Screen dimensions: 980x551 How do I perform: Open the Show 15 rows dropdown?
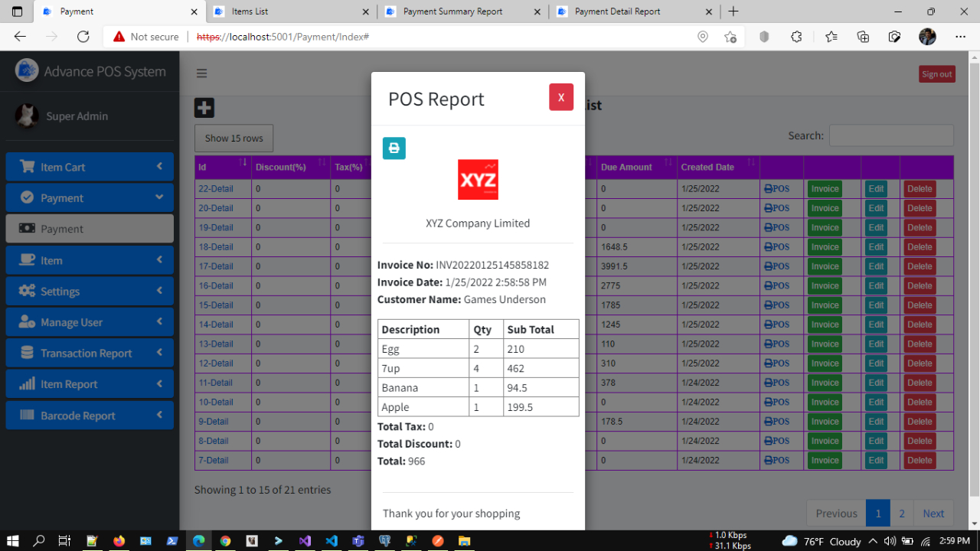234,138
